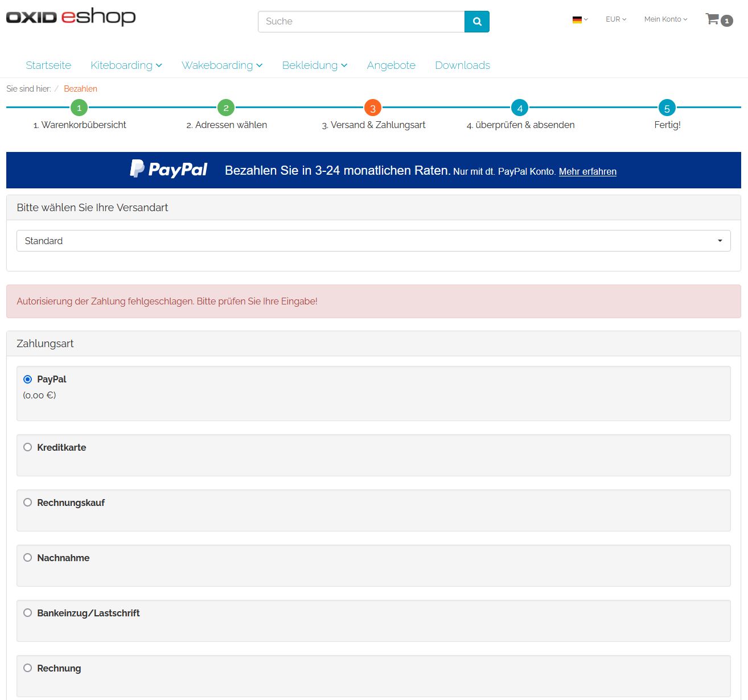This screenshot has height=700, width=748.
Task: Select Bankeinzug/Lastschrift payment option
Action: 27,613
